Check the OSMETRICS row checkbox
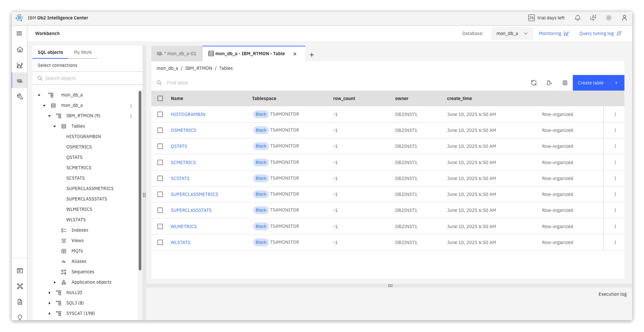Viewport: 644px width, 332px height. (x=160, y=130)
